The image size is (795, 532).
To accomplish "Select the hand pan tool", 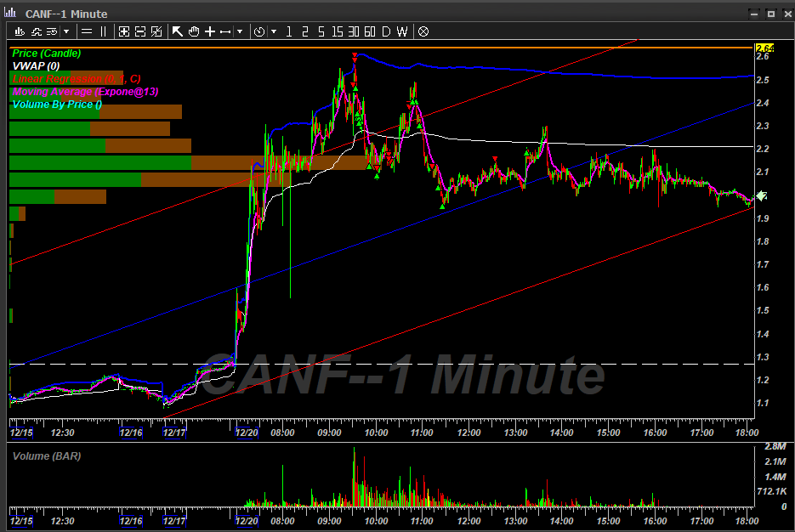I will [x=193, y=31].
